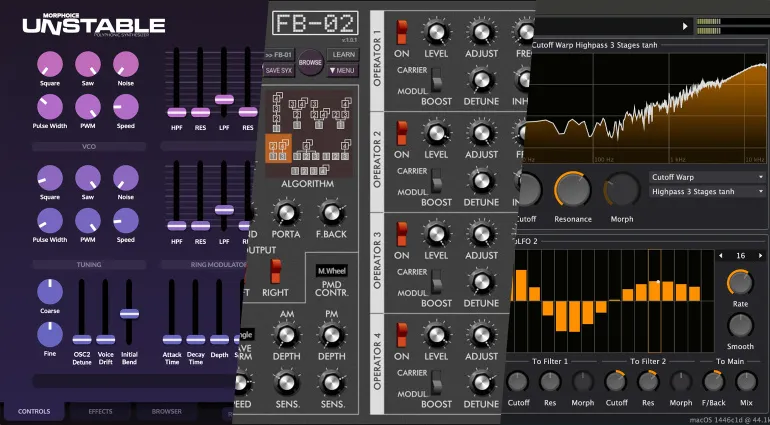
Task: Click the SENS. knob under AM DEPTH
Action: click(x=286, y=383)
